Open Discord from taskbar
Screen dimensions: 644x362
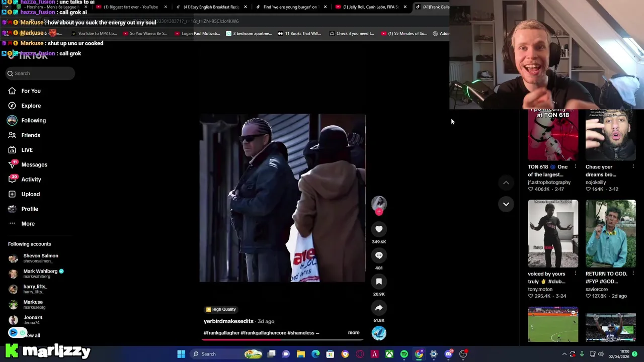coord(448,354)
